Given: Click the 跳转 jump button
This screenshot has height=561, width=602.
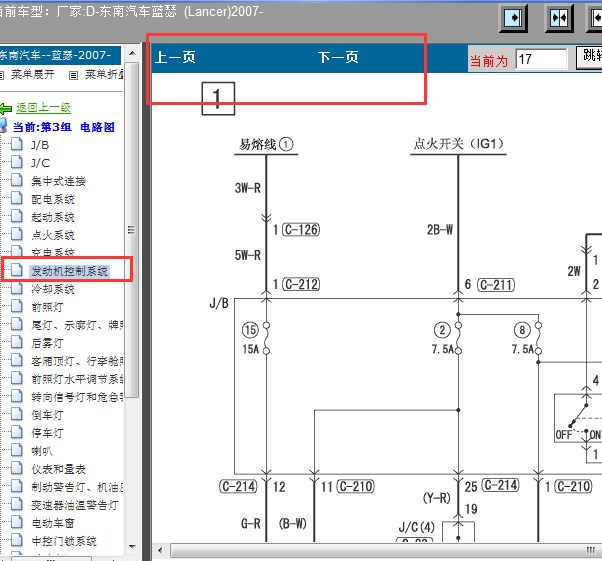Looking at the screenshot, I should tap(589, 58).
